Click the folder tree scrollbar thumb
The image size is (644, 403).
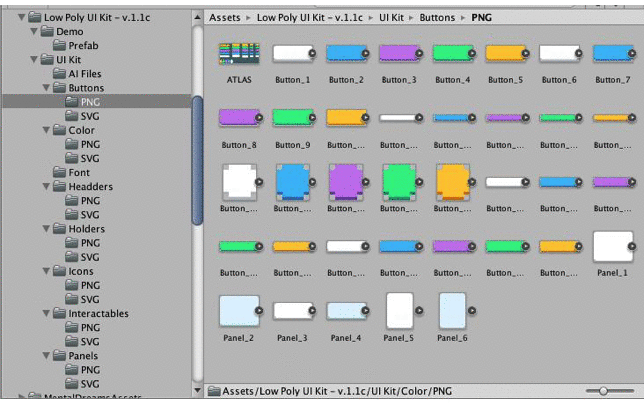198,161
